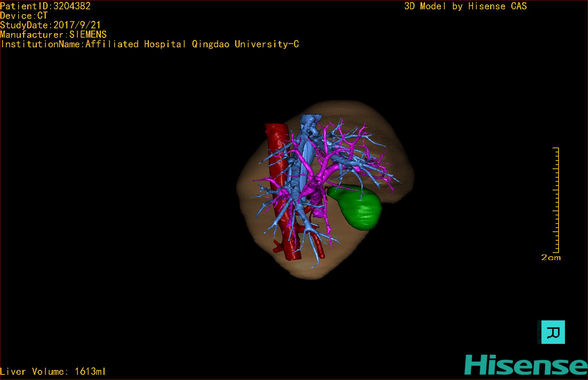Click the 'Liver Volume: 1613ml' readout
Image resolution: width=588 pixels, height=380 pixels.
click(x=53, y=371)
